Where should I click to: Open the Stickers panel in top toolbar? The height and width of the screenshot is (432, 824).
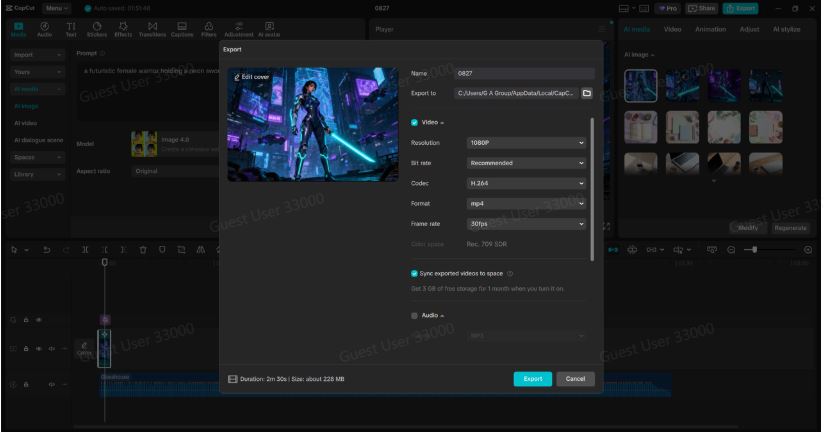[97, 29]
